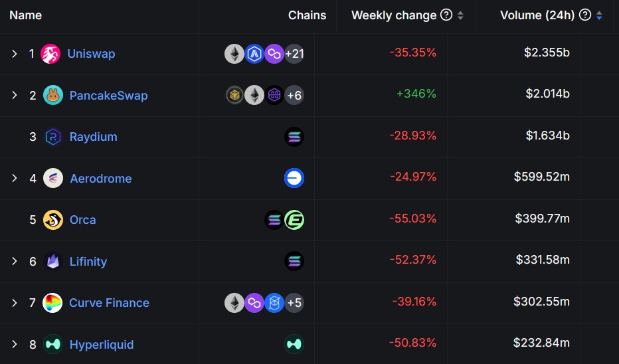The width and height of the screenshot is (619, 364).
Task: Show the +21 additional Uniswap chains
Action: (294, 54)
